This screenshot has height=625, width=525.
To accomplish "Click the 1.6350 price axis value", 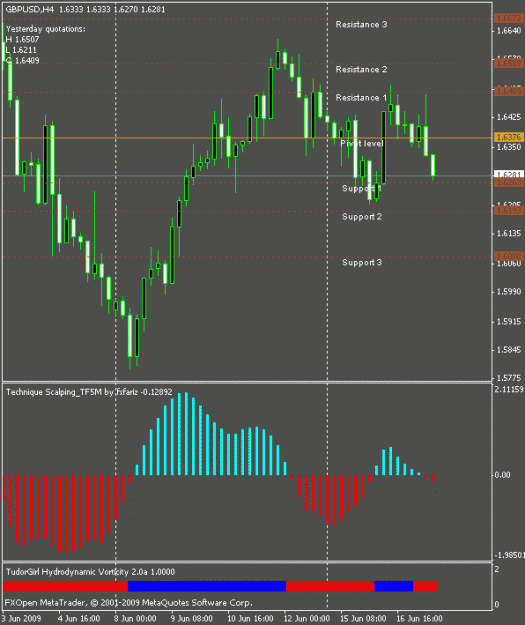I will (509, 147).
